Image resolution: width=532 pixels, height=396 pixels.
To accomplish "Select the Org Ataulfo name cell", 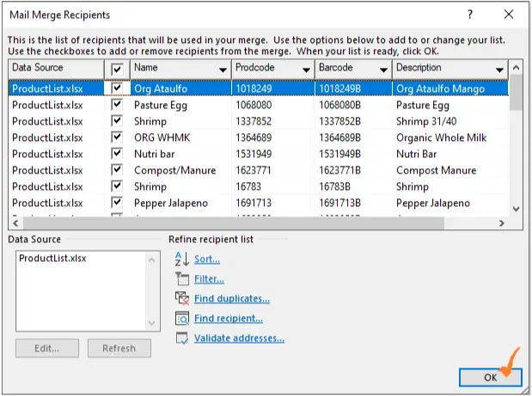I will tap(161, 88).
